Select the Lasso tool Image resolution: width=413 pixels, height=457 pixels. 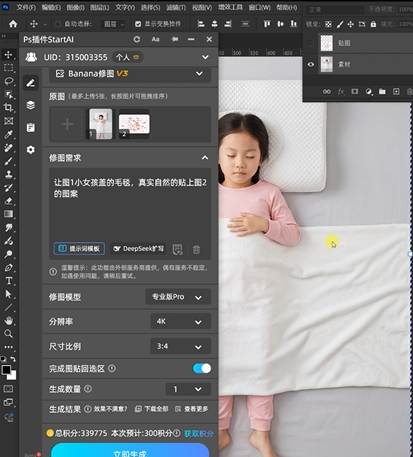[8, 81]
